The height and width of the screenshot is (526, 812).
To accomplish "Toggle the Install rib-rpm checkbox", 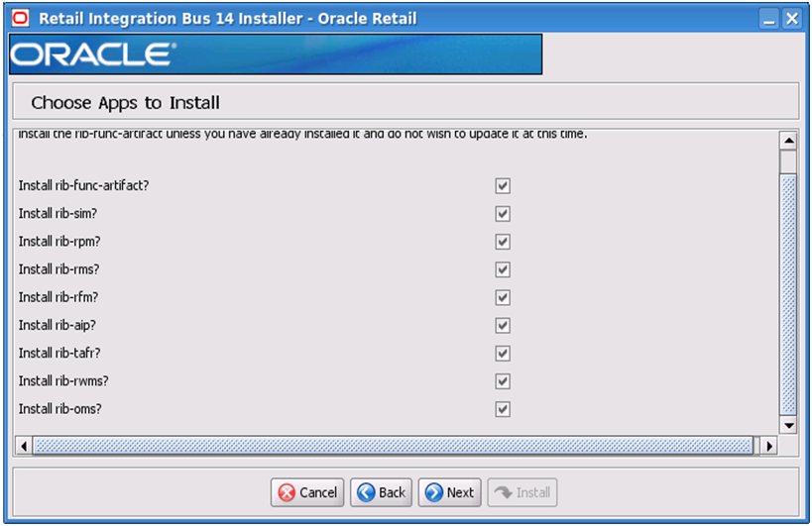I will pos(503,242).
